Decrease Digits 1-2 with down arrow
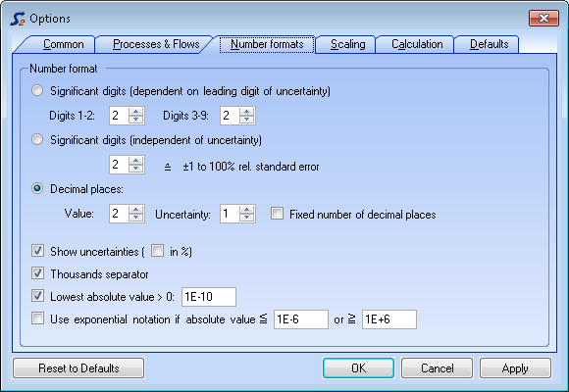569x392 pixels. click(x=136, y=120)
